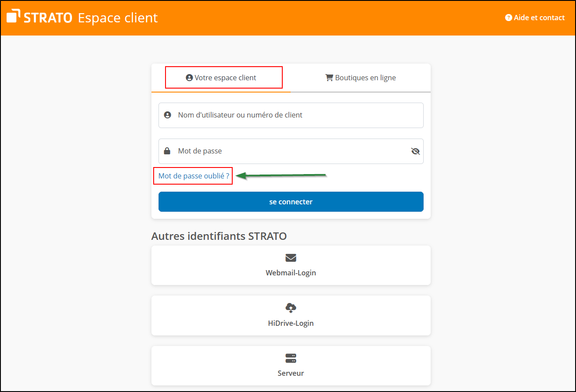Image resolution: width=576 pixels, height=392 pixels.
Task: Toggle password visibility with the eye icon
Action: point(415,151)
